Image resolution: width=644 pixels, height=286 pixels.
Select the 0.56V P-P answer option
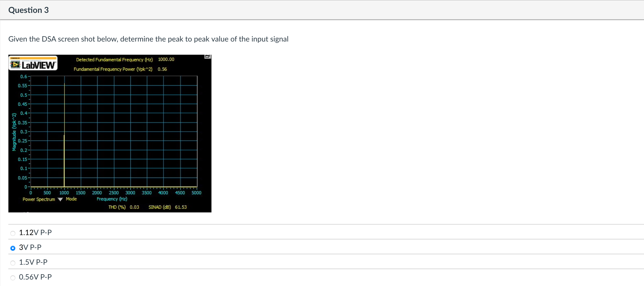pyautogui.click(x=13, y=278)
